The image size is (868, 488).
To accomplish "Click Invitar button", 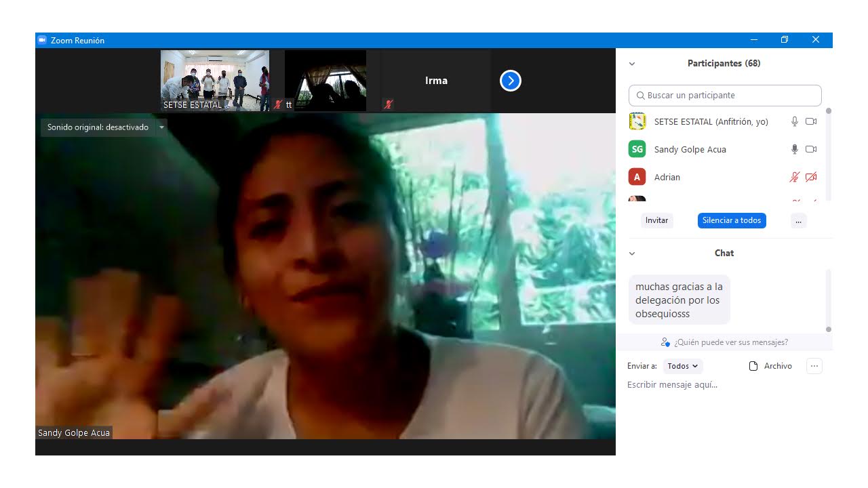I will [656, 220].
